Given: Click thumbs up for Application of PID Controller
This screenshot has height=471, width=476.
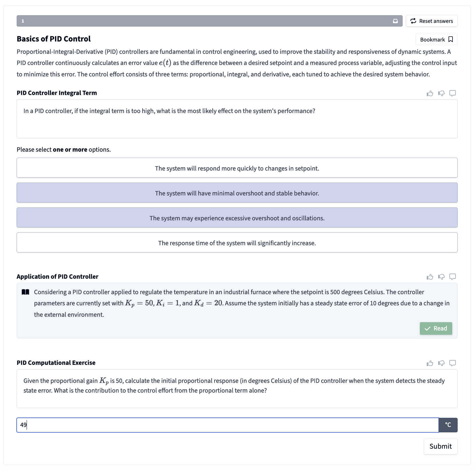Looking at the screenshot, I should (x=430, y=277).
